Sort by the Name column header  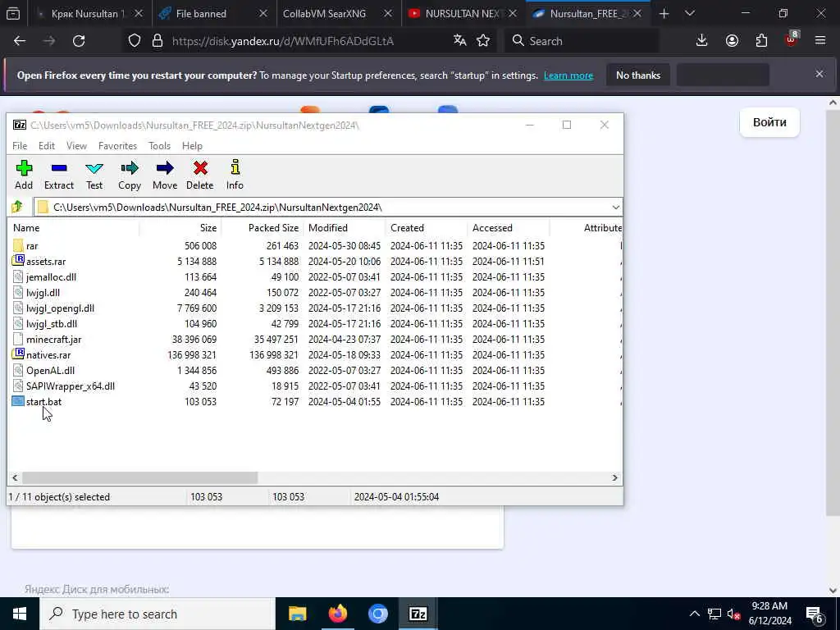[x=74, y=228]
